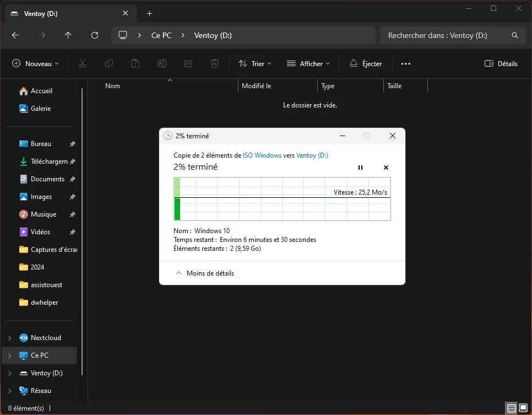Click the Share icon in toolbar
Image resolution: width=532 pixels, height=415 pixels.
pos(188,63)
